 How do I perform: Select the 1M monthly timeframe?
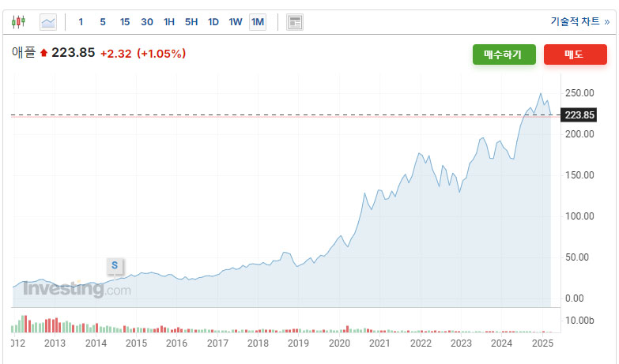[x=258, y=22]
